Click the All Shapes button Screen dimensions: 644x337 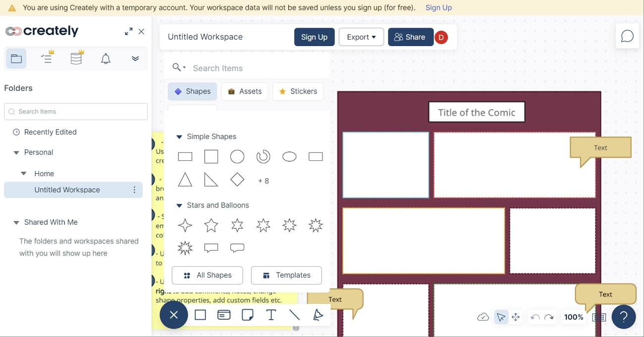pyautogui.click(x=207, y=275)
